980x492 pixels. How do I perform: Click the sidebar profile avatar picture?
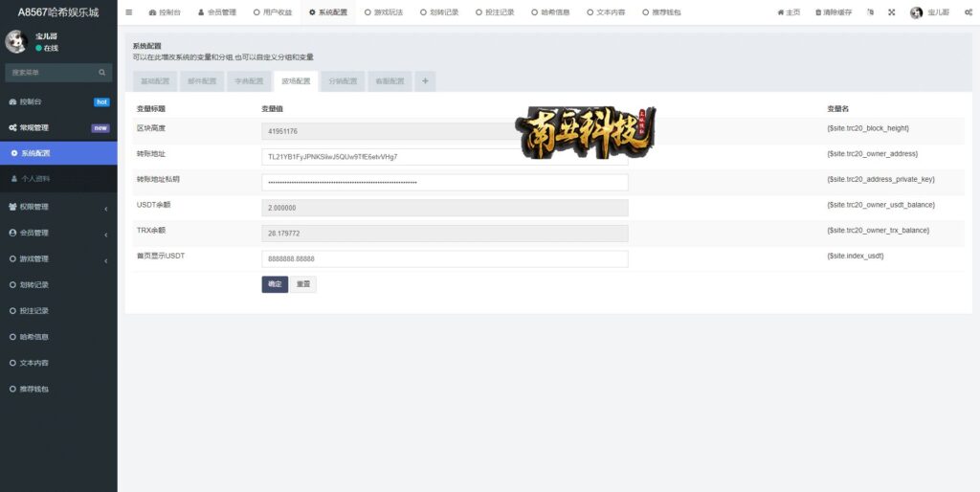point(15,42)
